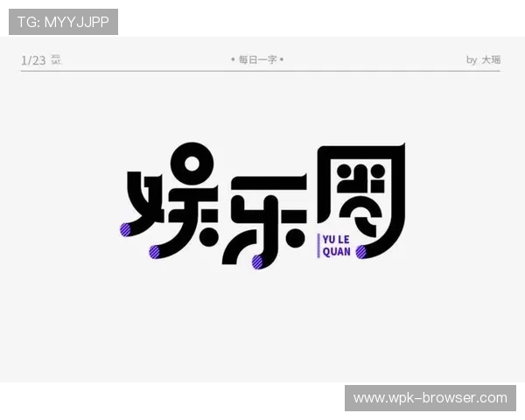The height and width of the screenshot is (420, 525).
Task: Click the '每日一字' heading text
Action: pos(257,59)
